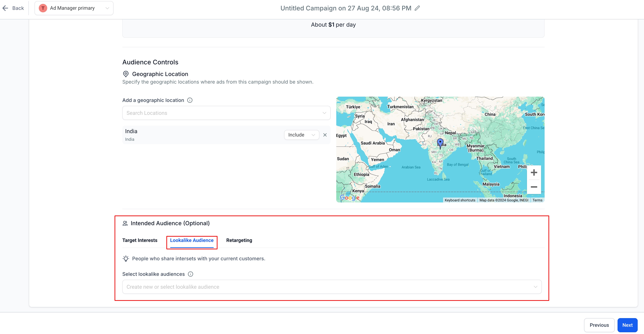Open the Ad Manager primary account dropdown

click(x=74, y=8)
